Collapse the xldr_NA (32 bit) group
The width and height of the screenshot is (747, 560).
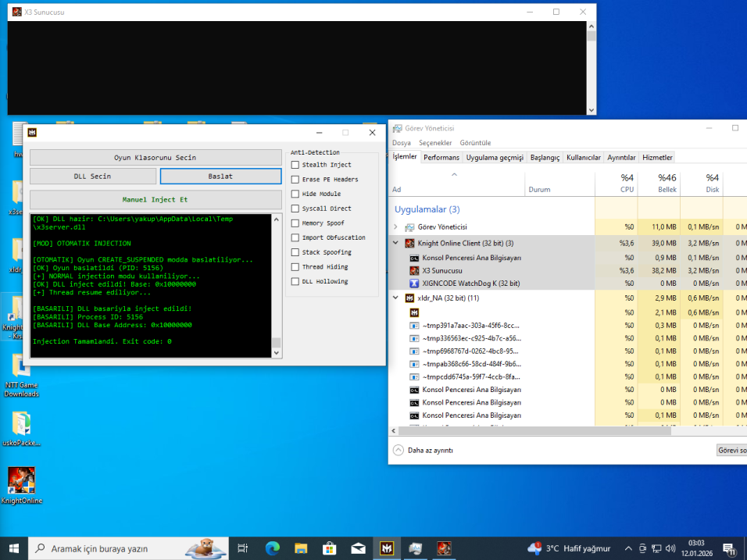(x=395, y=298)
